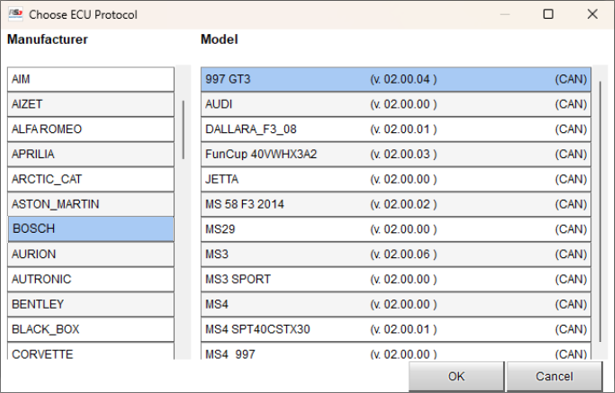Screen dimensions: 615x393
Task: Click the manufacturer list scrollbar thumb
Action: (x=183, y=130)
